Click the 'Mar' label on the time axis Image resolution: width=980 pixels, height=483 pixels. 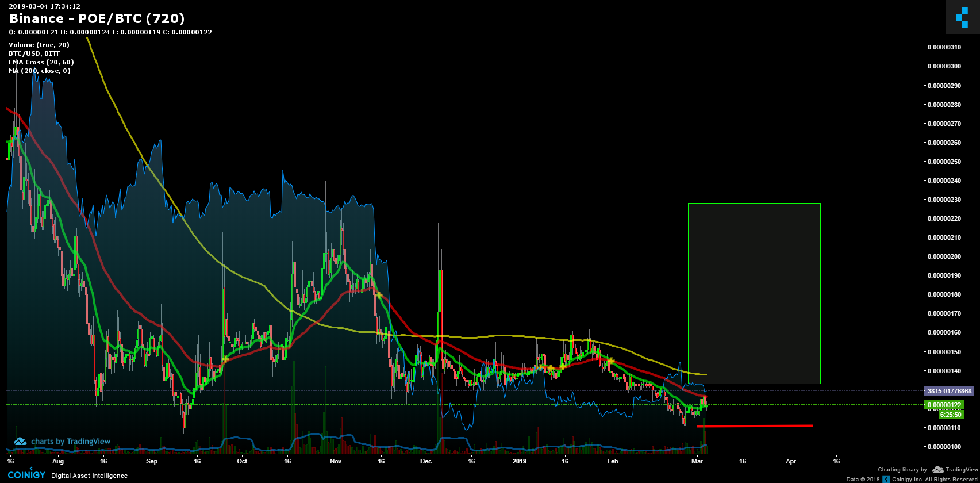point(697,461)
